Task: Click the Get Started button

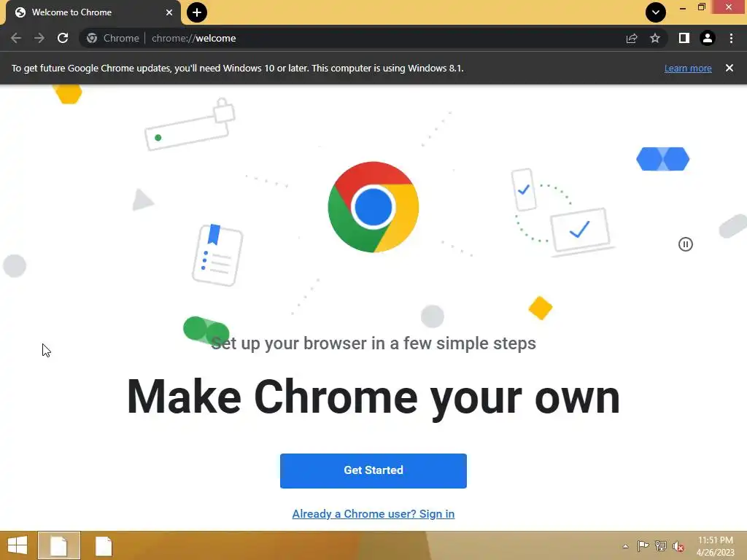Action: pyautogui.click(x=373, y=470)
